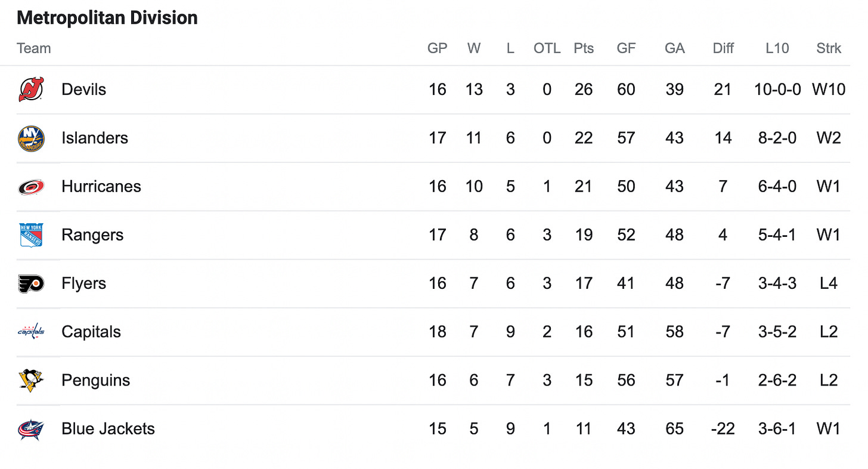The height and width of the screenshot is (469, 868).
Task: Click the New Jersey Devils logo
Action: click(x=31, y=90)
